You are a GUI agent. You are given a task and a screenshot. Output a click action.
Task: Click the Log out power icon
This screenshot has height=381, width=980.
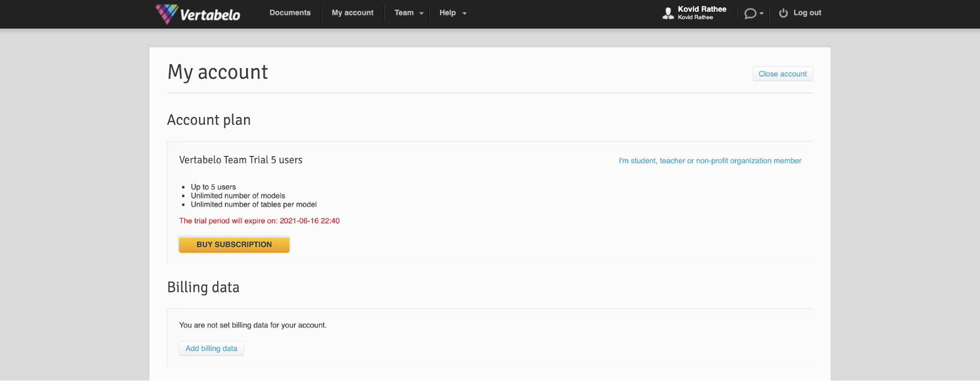[x=783, y=13]
